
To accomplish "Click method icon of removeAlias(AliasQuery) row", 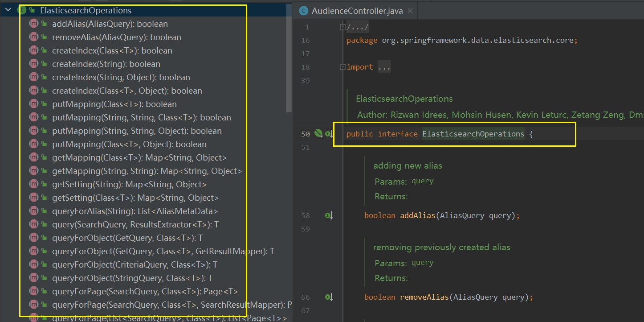I will point(33,37).
